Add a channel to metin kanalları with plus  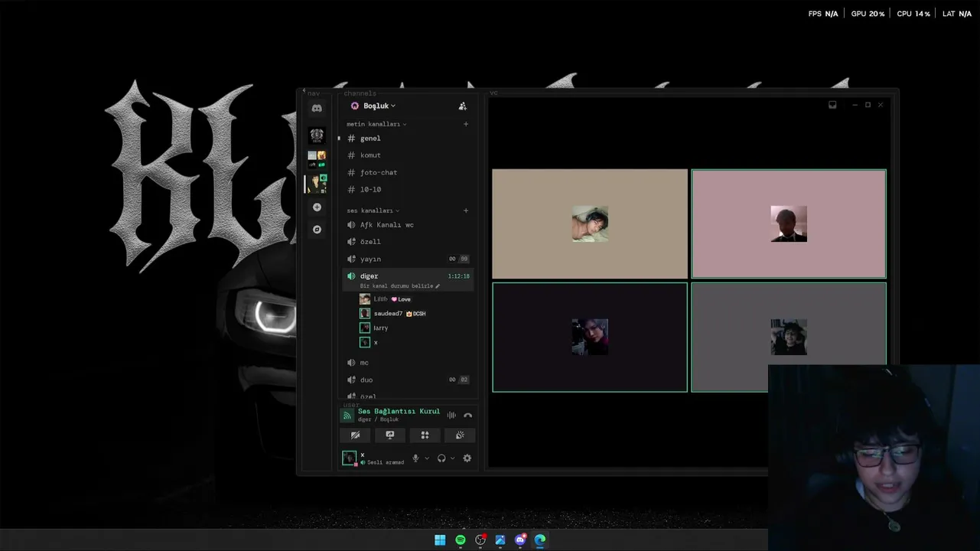tap(466, 124)
